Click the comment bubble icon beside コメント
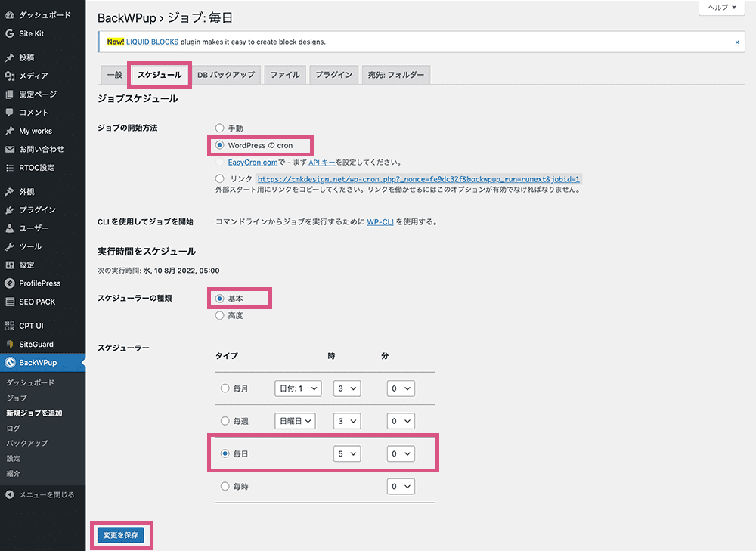This screenshot has width=756, height=551. (x=9, y=113)
